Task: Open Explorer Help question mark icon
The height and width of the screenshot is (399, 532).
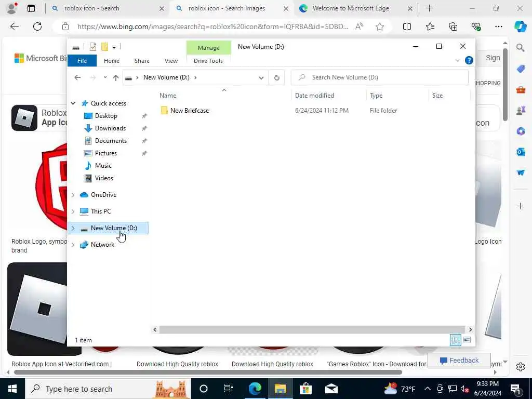Action: tap(469, 60)
